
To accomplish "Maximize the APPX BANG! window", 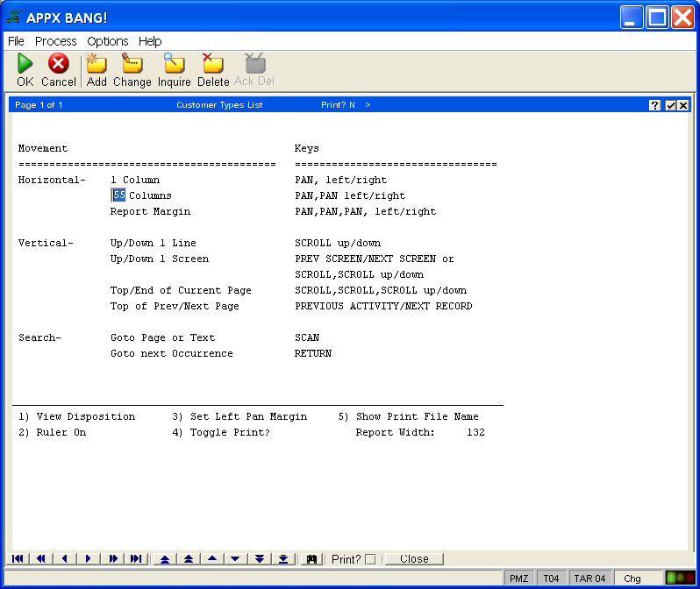I will pos(657,18).
